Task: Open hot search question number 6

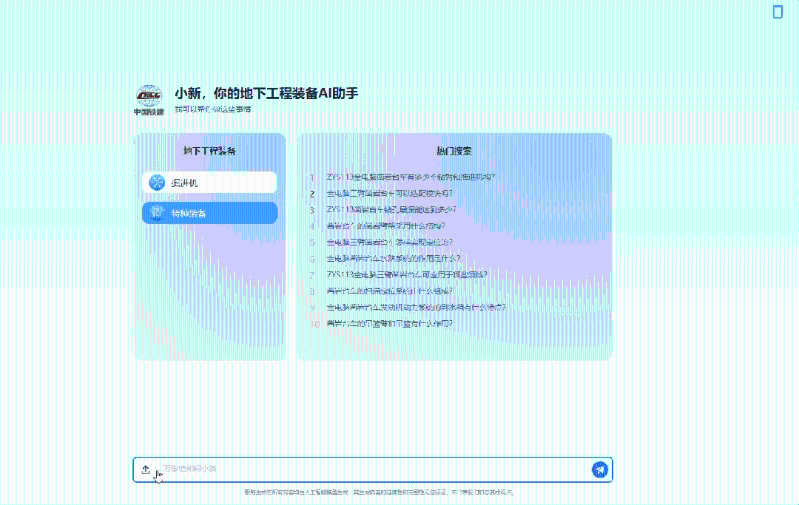Action: [393, 258]
